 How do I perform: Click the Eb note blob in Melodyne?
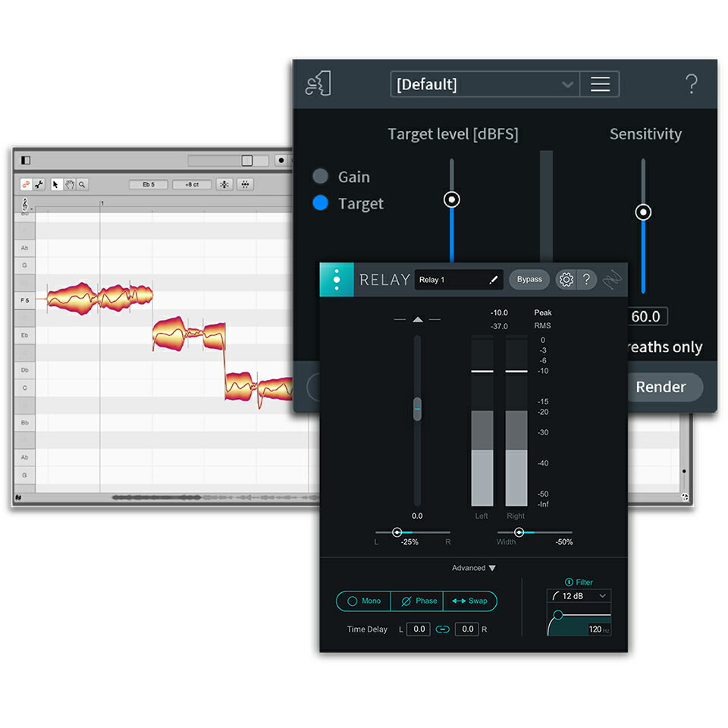pyautogui.click(x=169, y=334)
